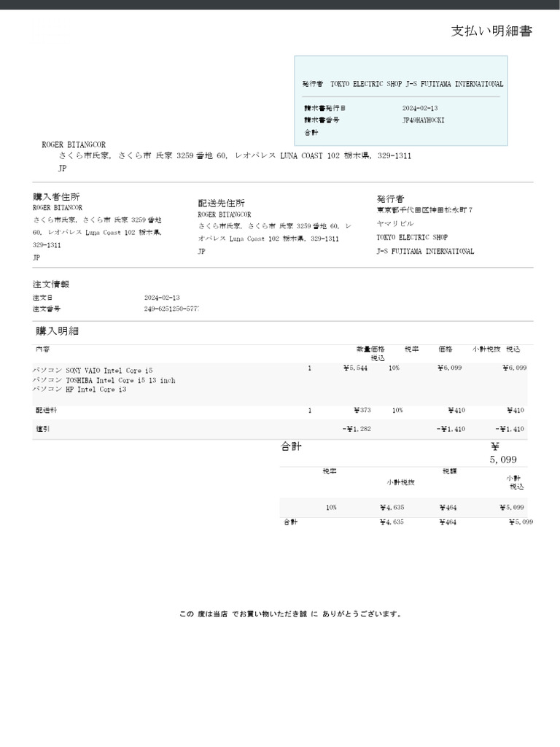Click the 内容 column header
The image size is (560, 747).
[43, 349]
